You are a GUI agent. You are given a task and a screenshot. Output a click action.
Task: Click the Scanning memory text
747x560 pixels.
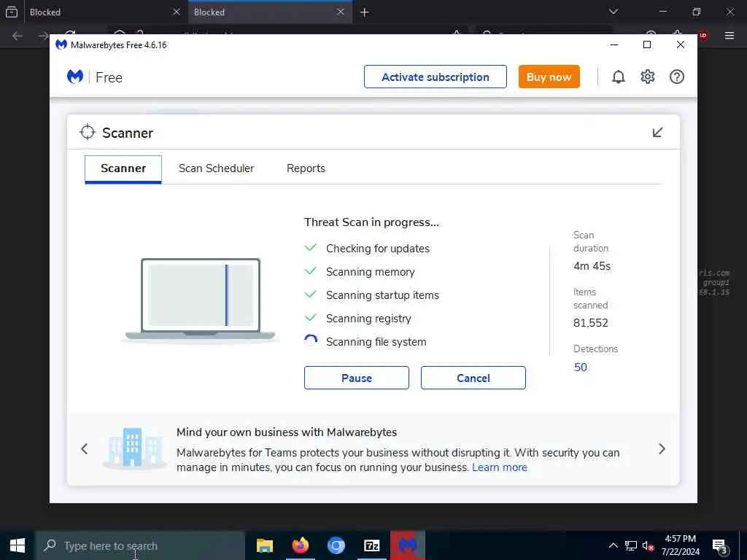370,272
